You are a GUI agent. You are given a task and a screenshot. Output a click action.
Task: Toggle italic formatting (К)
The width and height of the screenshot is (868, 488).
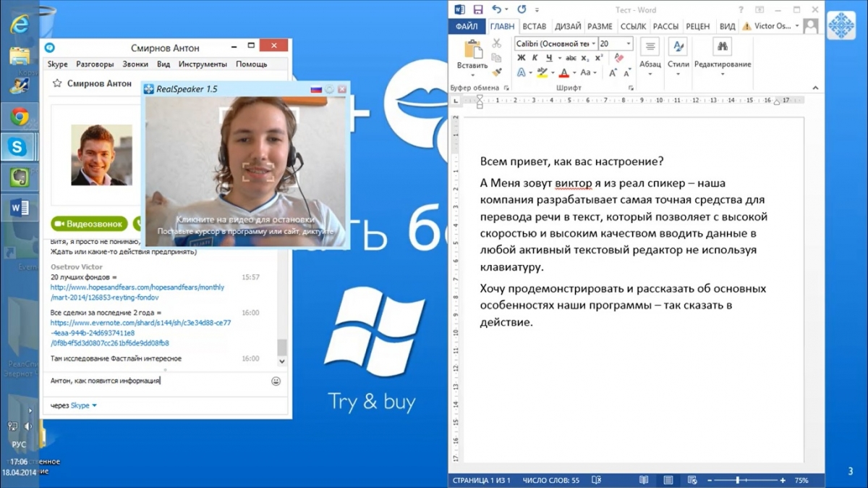click(535, 58)
